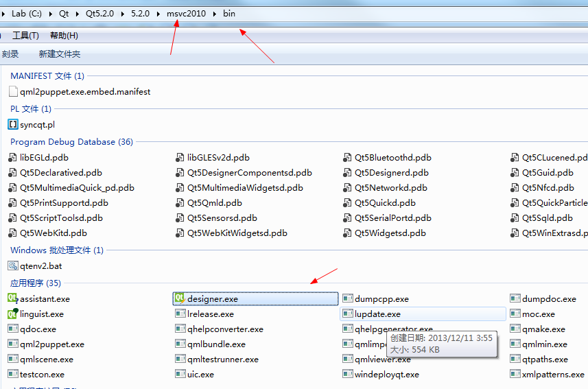The image size is (588, 389).
Task: Select Qt5PrintSupportd.pdb file name
Action: [x=64, y=202]
